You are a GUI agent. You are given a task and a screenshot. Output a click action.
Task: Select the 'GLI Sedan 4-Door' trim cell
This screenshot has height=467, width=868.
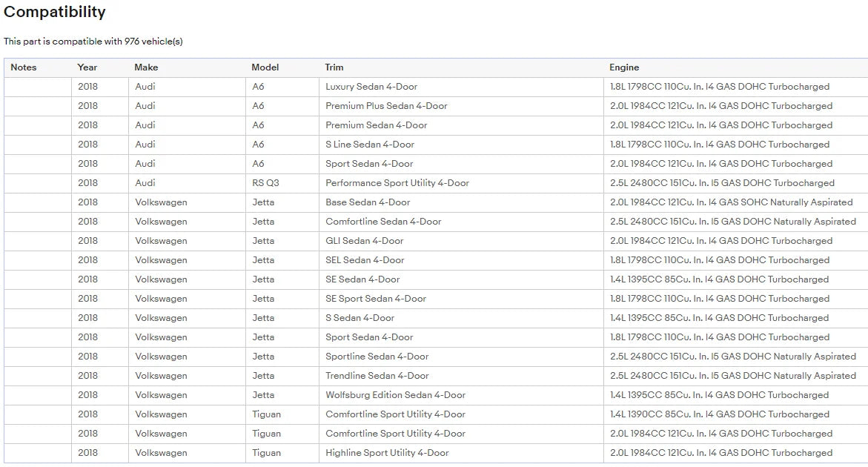(461, 241)
